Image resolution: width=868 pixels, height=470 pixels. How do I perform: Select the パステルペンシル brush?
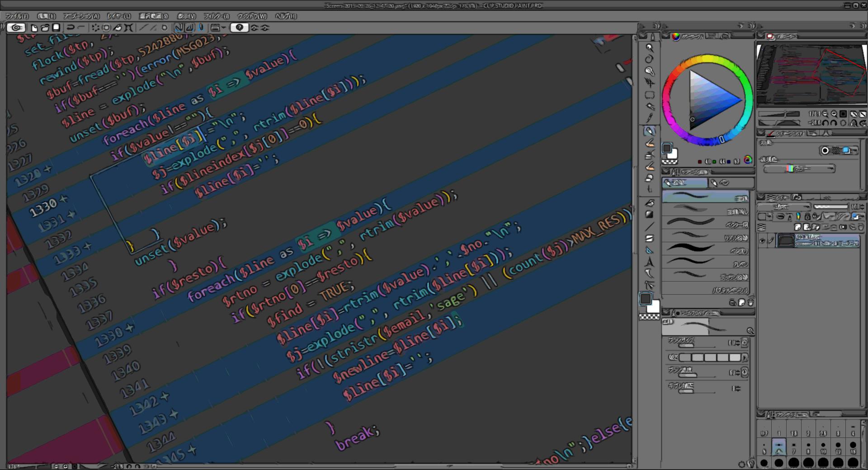click(706, 288)
